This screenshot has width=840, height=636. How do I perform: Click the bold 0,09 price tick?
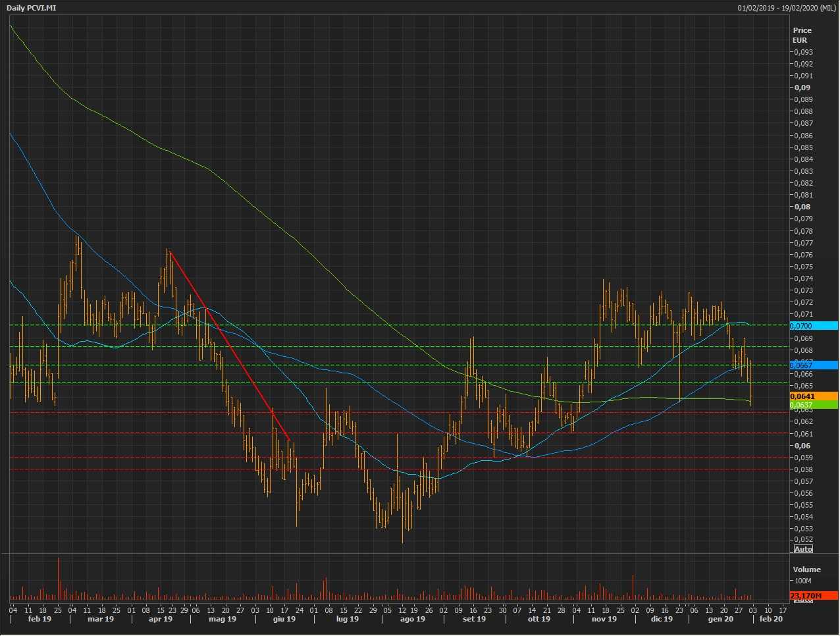click(802, 88)
